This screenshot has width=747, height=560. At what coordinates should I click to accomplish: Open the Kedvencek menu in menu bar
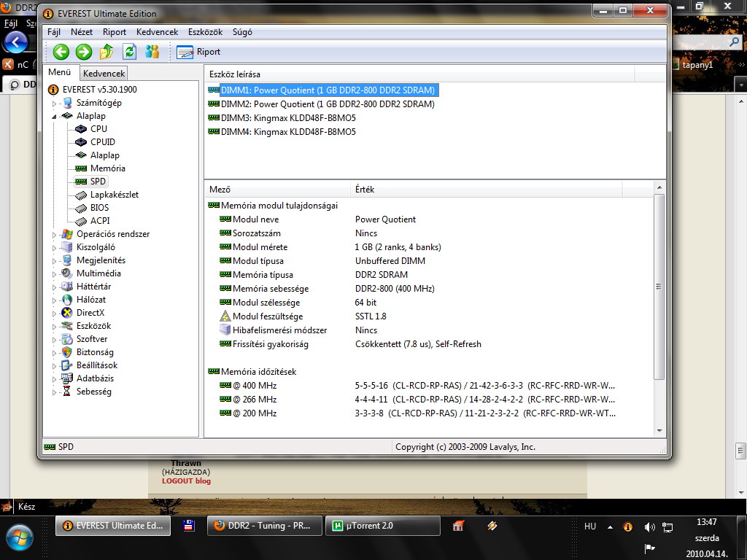(157, 32)
